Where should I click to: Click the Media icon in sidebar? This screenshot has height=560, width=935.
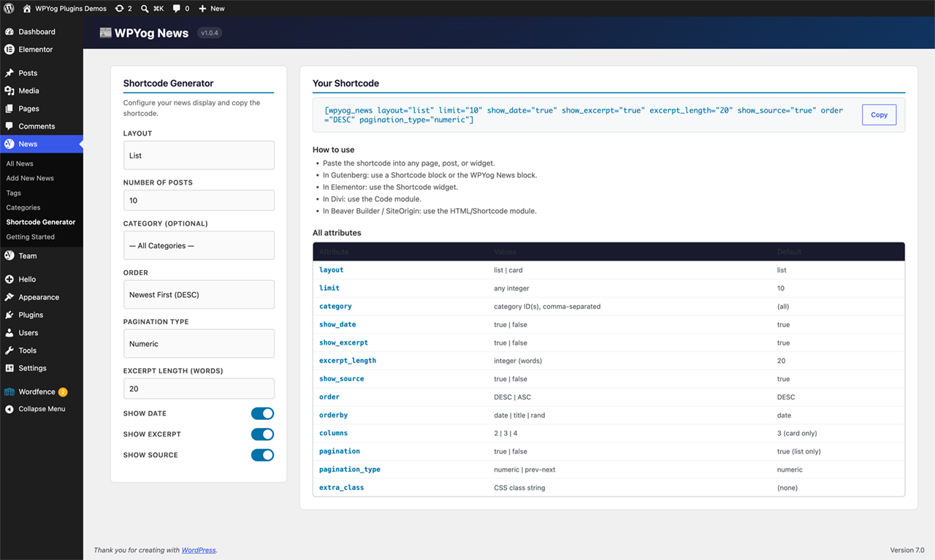[9, 91]
